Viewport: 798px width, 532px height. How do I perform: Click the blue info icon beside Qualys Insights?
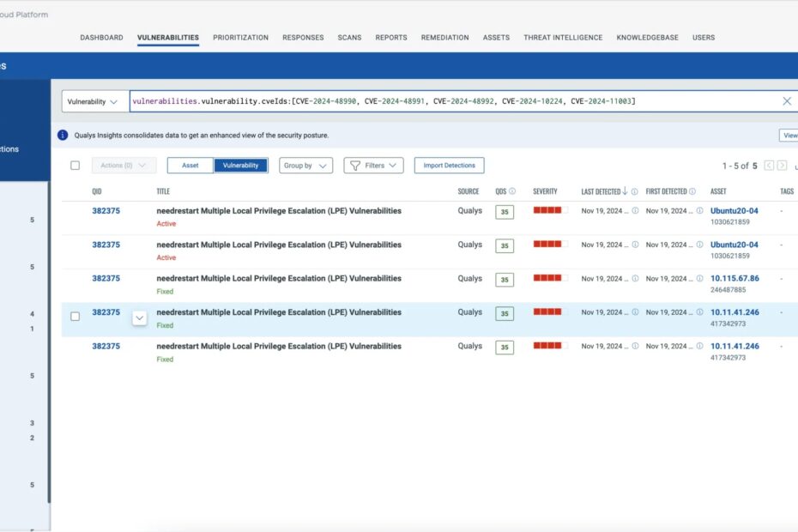click(x=63, y=135)
